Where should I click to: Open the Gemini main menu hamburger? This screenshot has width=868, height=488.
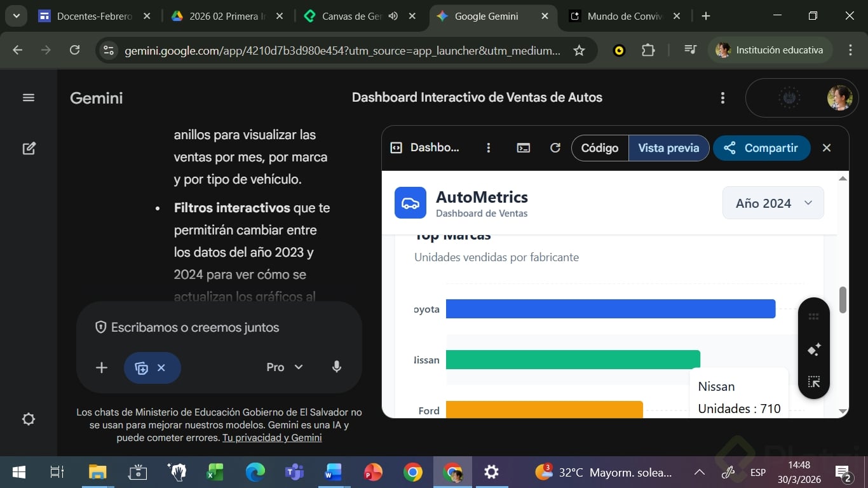coord(29,98)
